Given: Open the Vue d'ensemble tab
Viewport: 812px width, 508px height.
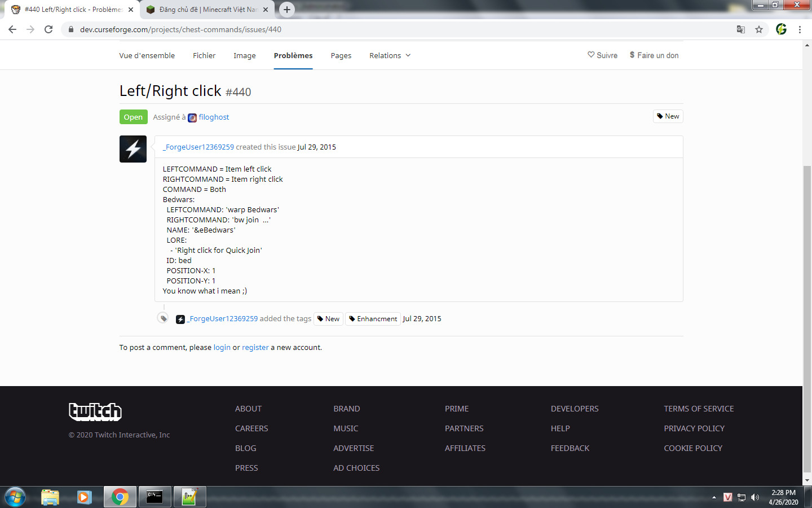Looking at the screenshot, I should 147,55.
